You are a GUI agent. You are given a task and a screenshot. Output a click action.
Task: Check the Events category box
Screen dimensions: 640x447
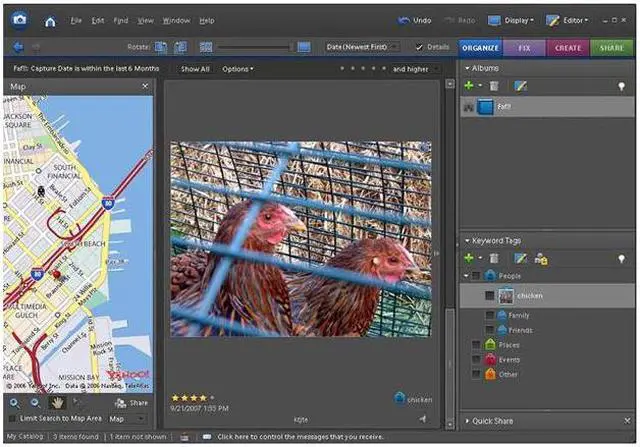(476, 360)
